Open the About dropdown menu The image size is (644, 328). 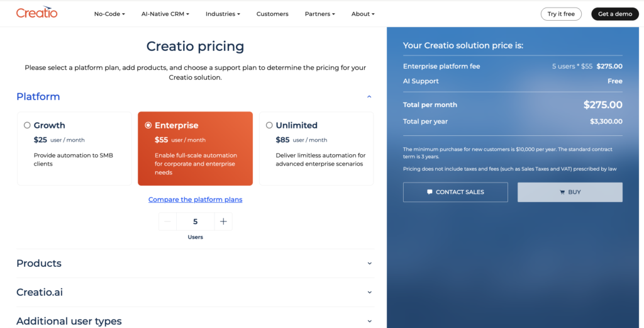pos(363,14)
